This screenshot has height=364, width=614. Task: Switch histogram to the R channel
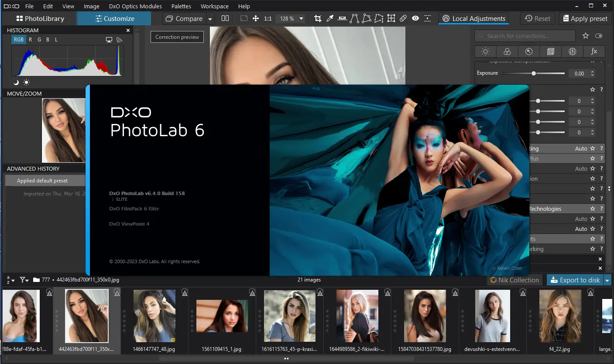pos(30,40)
